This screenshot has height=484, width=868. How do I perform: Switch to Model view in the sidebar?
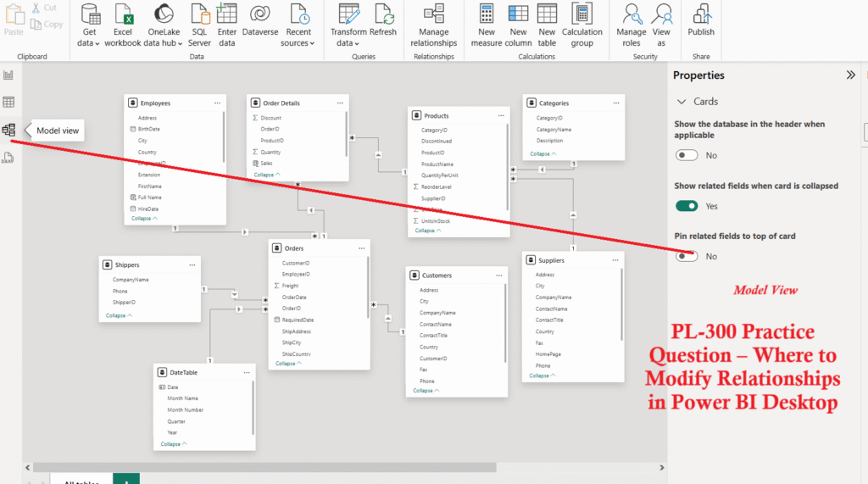click(x=9, y=131)
